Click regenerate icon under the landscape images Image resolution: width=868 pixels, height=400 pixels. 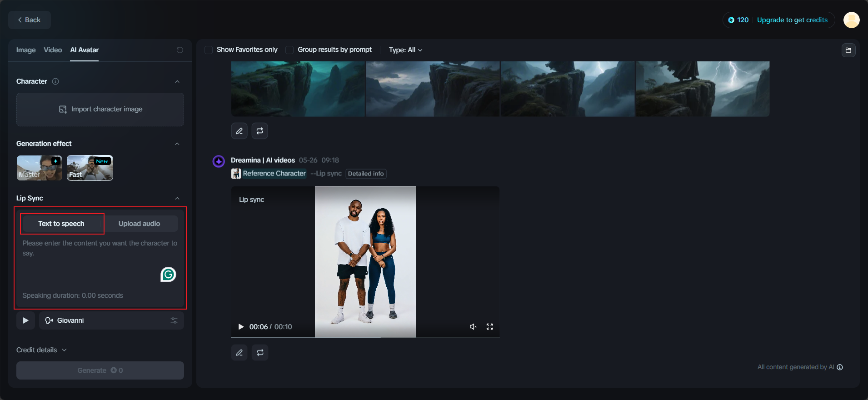tap(260, 131)
